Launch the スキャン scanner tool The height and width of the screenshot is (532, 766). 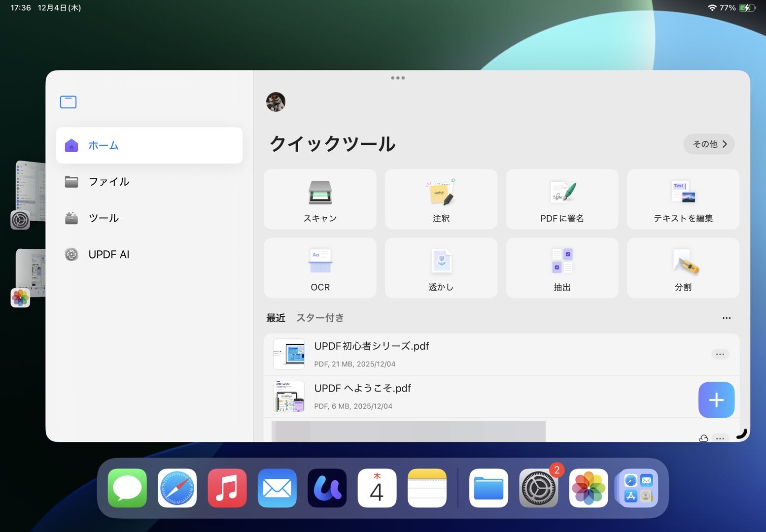(x=320, y=199)
